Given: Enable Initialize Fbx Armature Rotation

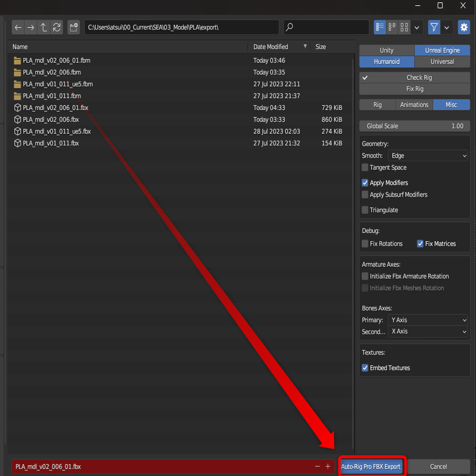Looking at the screenshot, I should pyautogui.click(x=365, y=276).
